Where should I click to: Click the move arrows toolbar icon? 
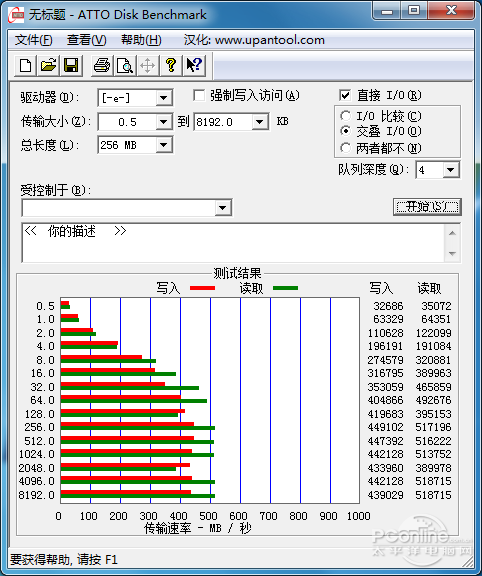tap(148, 65)
